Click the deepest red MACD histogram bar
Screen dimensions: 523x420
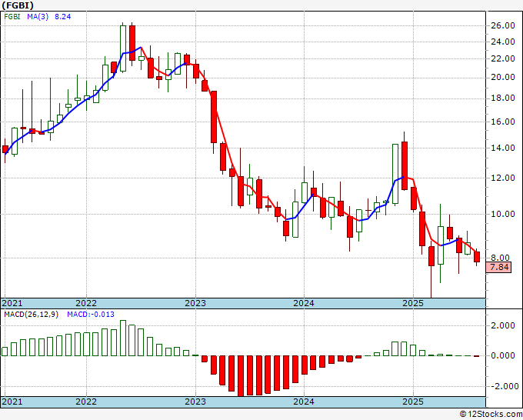[x=241, y=375]
